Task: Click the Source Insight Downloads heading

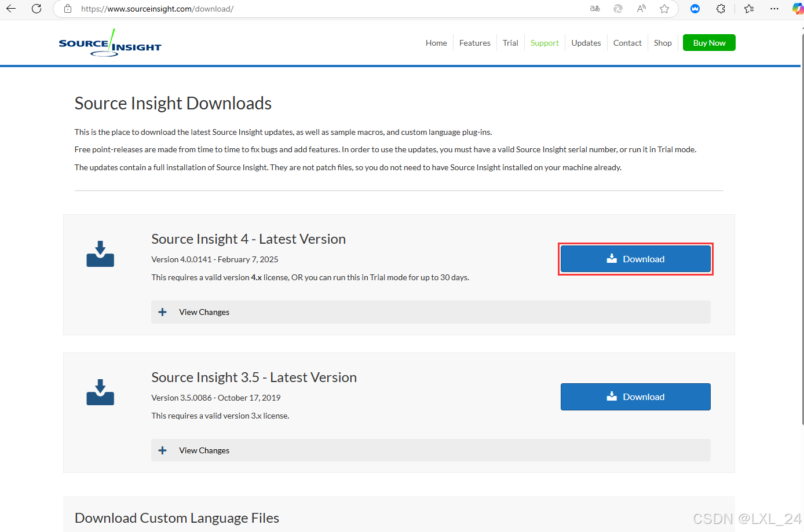Action: (x=173, y=103)
